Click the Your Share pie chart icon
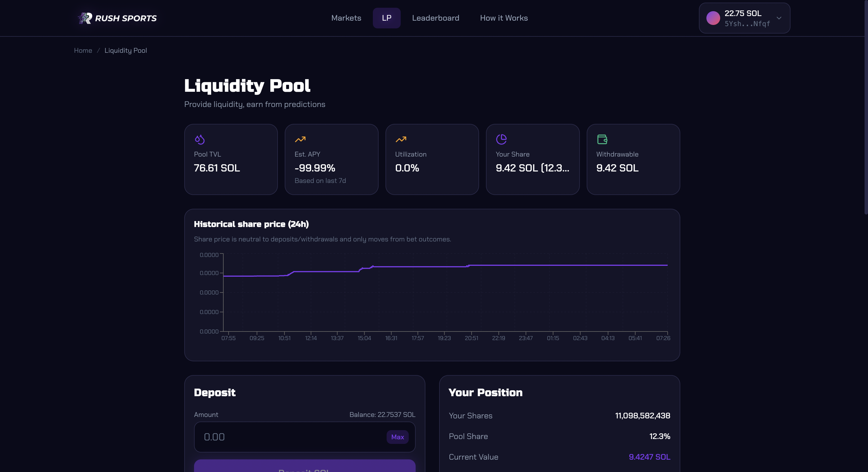 (x=501, y=139)
